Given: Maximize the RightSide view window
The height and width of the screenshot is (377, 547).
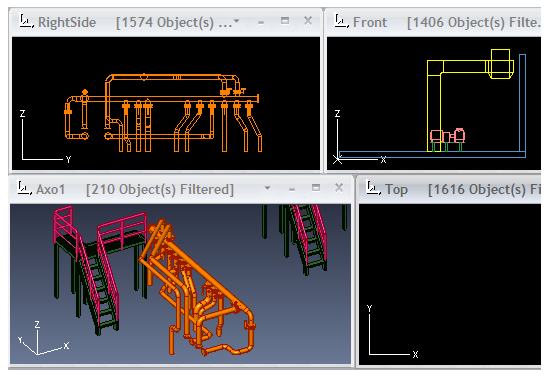Looking at the screenshot, I should pyautogui.click(x=285, y=21).
